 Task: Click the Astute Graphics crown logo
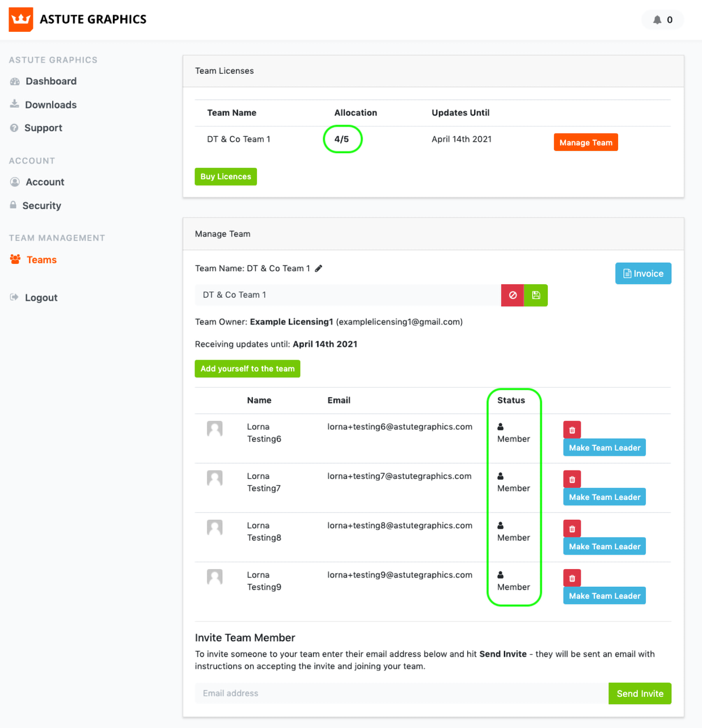pyautogui.click(x=21, y=20)
